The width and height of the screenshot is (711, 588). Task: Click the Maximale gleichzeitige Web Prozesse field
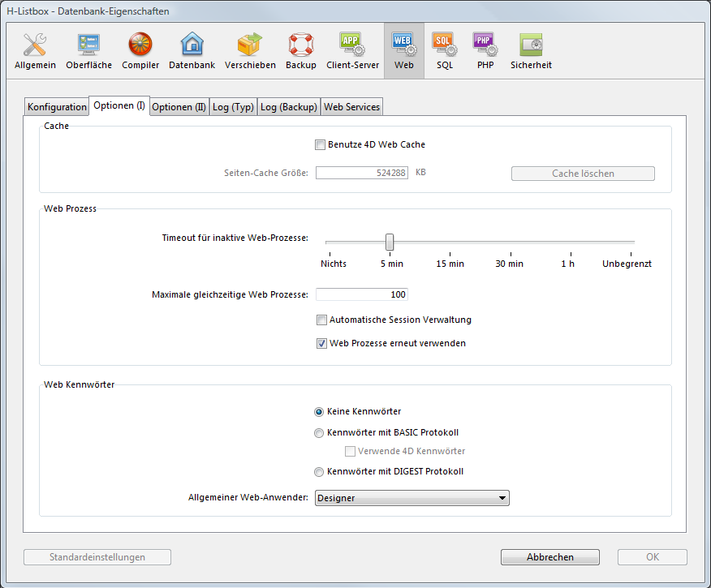click(x=361, y=295)
